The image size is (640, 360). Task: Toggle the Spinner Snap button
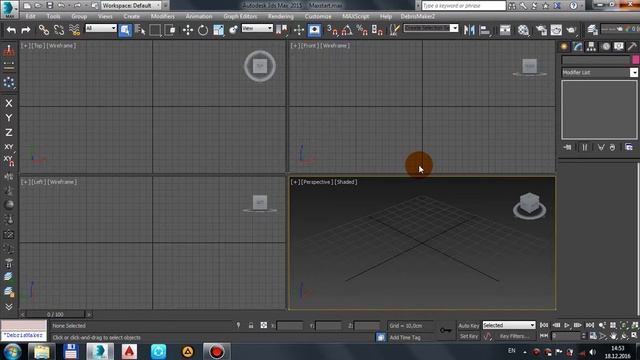[377, 30]
